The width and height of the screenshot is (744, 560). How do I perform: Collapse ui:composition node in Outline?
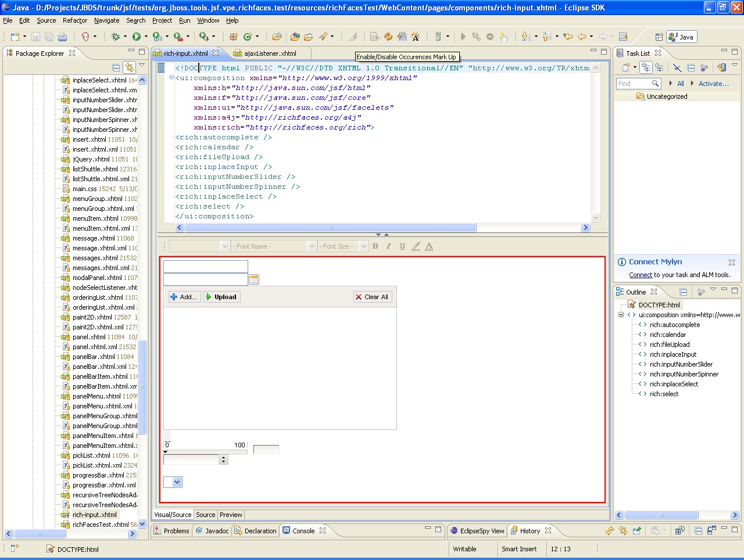(621, 315)
